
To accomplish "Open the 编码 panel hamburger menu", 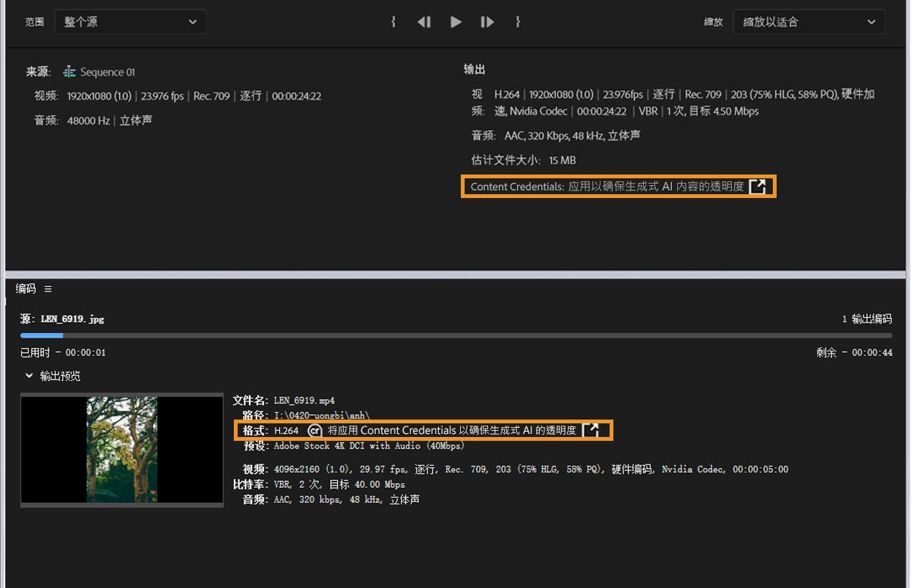I will (48, 288).
